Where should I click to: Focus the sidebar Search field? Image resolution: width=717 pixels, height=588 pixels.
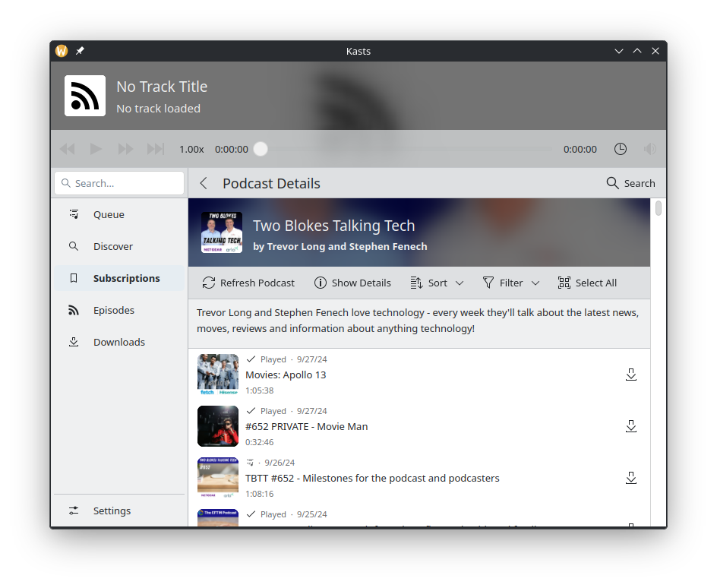(x=119, y=183)
